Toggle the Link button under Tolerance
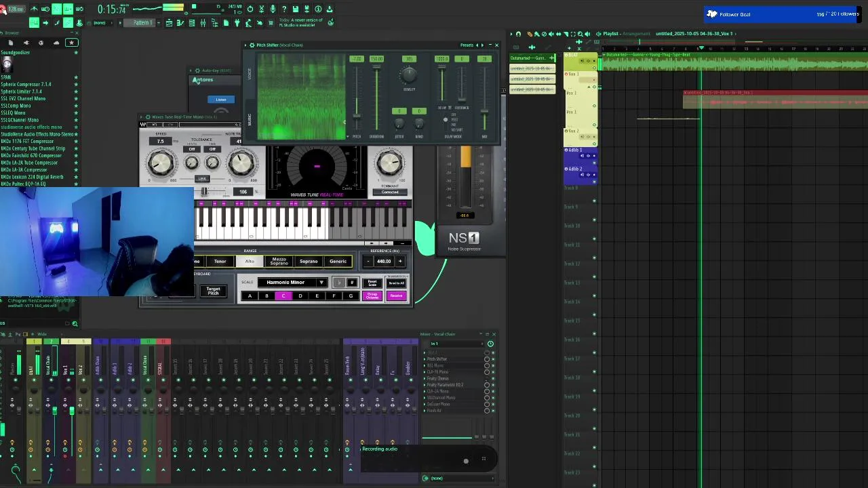 click(202, 179)
